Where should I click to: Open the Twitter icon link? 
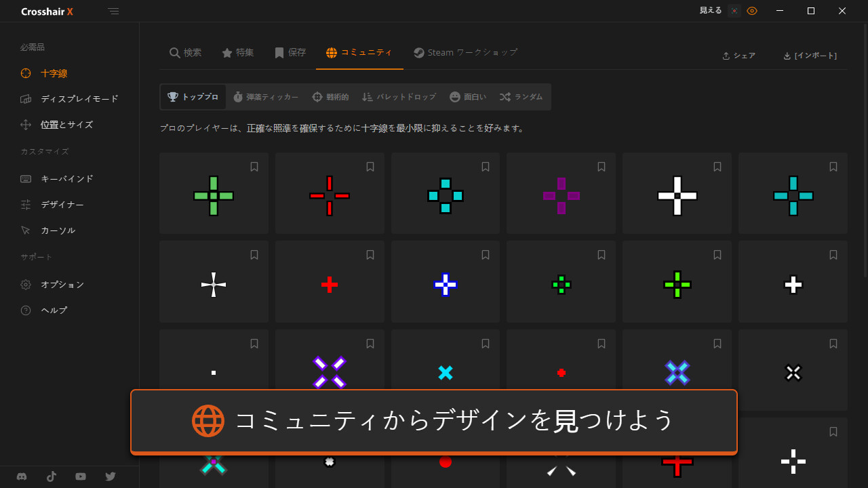[x=111, y=476]
